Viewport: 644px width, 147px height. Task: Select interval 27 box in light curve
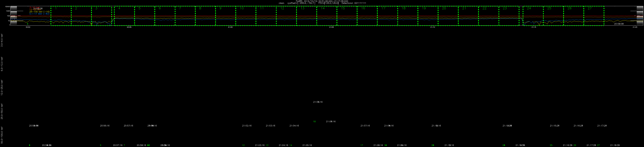pyautogui.click(x=594, y=16)
